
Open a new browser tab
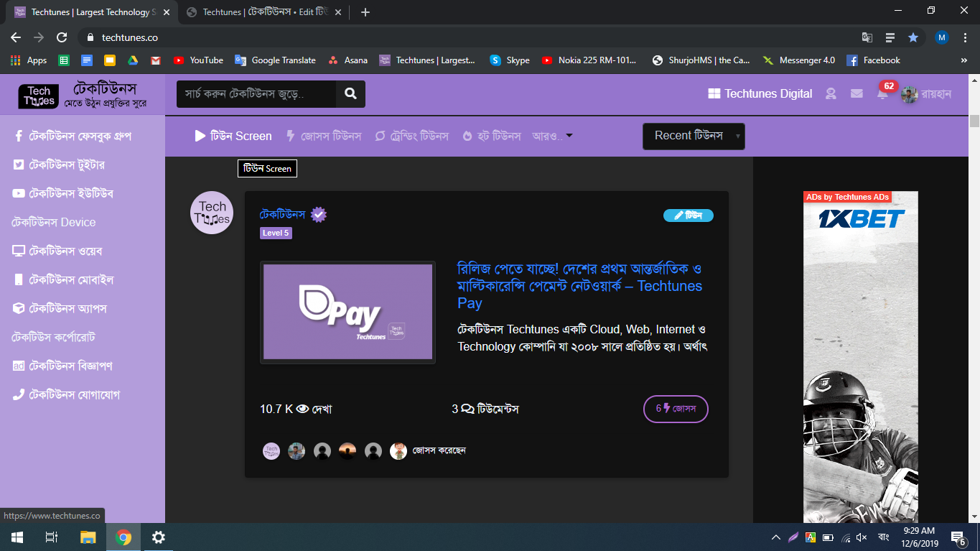pyautogui.click(x=365, y=12)
